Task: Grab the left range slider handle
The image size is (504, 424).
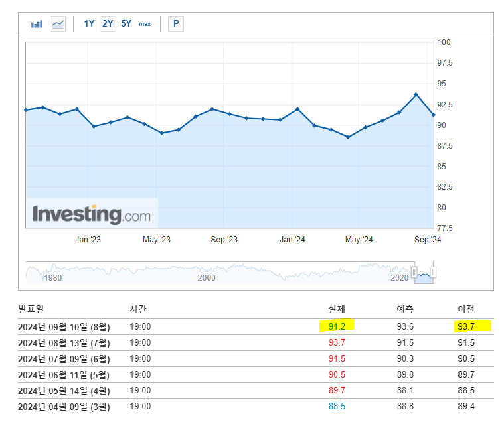Action: click(x=414, y=272)
